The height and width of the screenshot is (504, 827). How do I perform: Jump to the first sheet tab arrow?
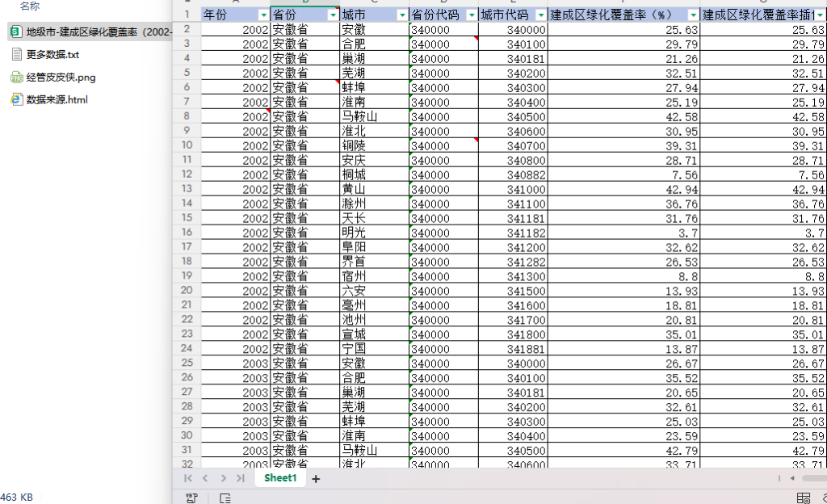click(187, 478)
